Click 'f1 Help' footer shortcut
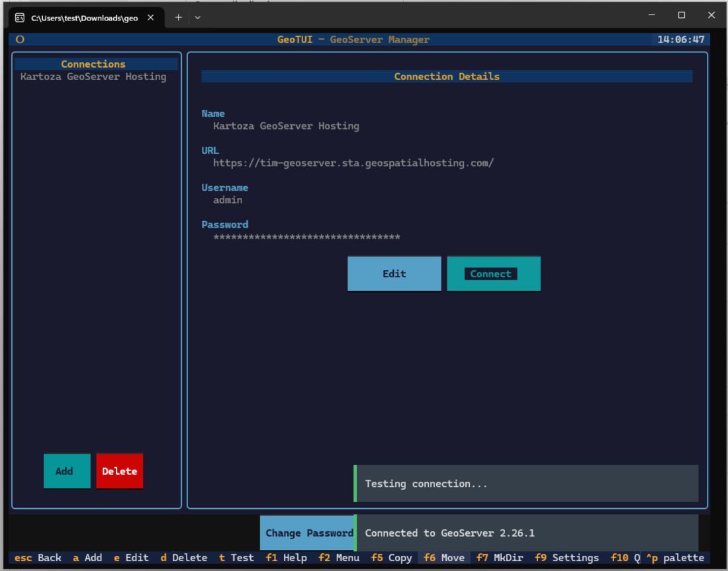The height and width of the screenshot is (571, 728). click(x=286, y=558)
